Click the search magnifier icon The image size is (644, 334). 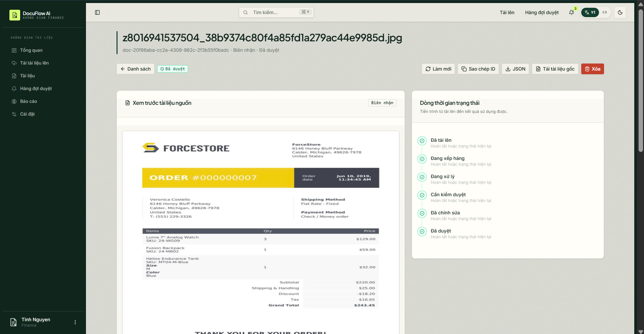tap(245, 12)
